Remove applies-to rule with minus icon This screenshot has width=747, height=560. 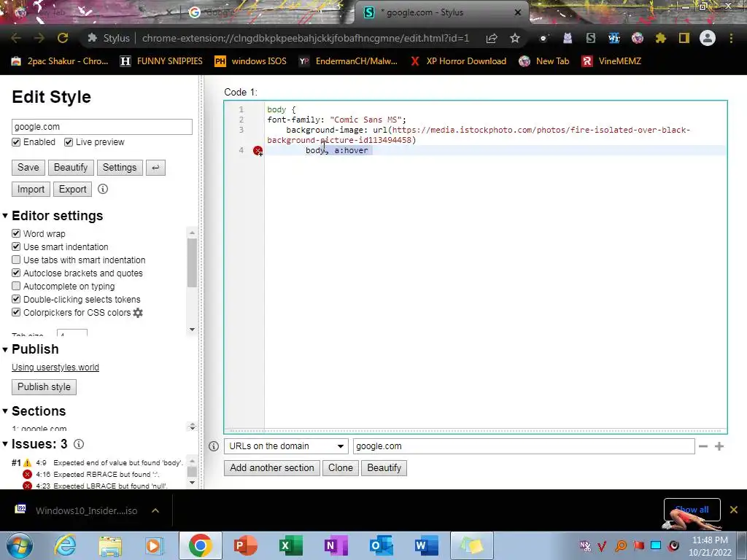[x=703, y=446]
